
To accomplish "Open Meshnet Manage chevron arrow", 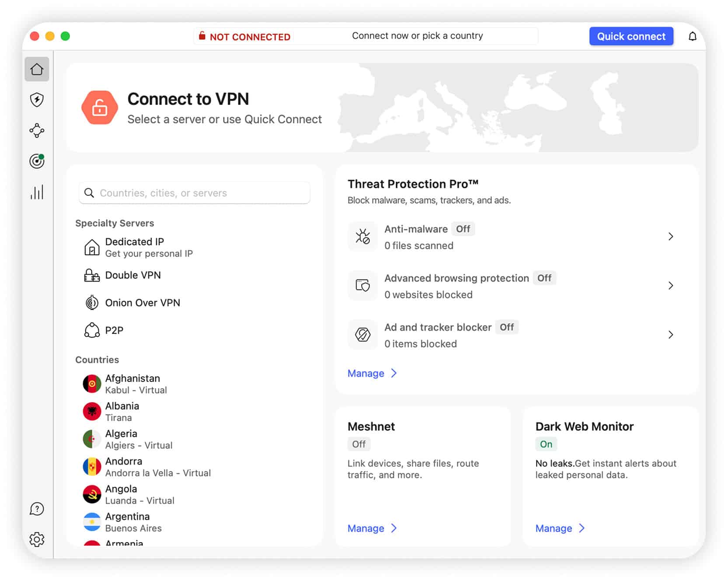I will pyautogui.click(x=394, y=528).
